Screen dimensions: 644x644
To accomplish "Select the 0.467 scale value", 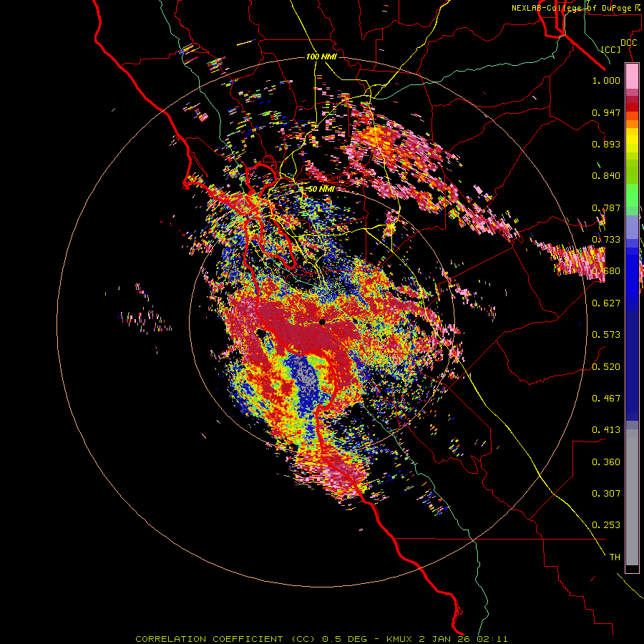I will [x=606, y=399].
